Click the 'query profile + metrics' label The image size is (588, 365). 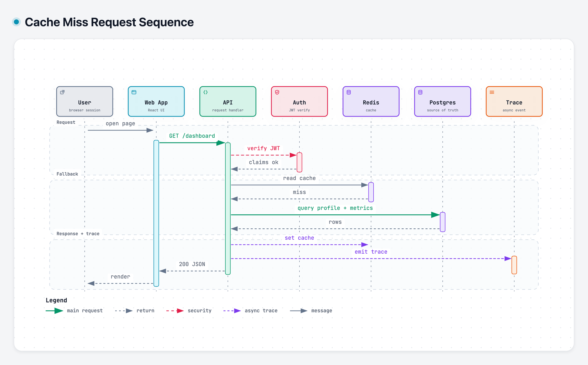click(335, 208)
